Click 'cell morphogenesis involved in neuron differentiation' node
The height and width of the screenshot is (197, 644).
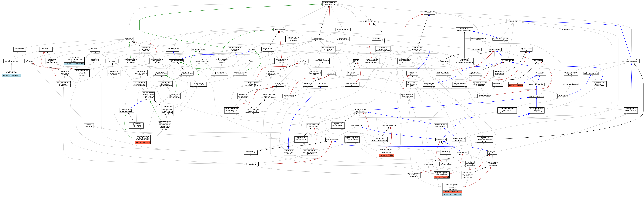click(537, 110)
